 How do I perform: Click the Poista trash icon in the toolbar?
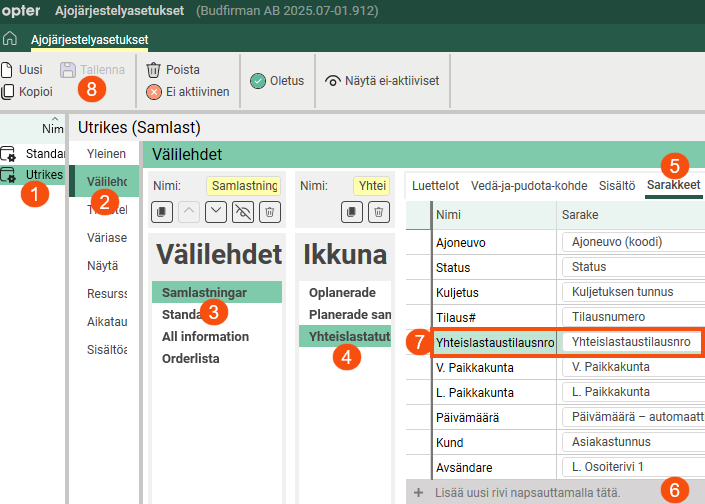tap(153, 70)
